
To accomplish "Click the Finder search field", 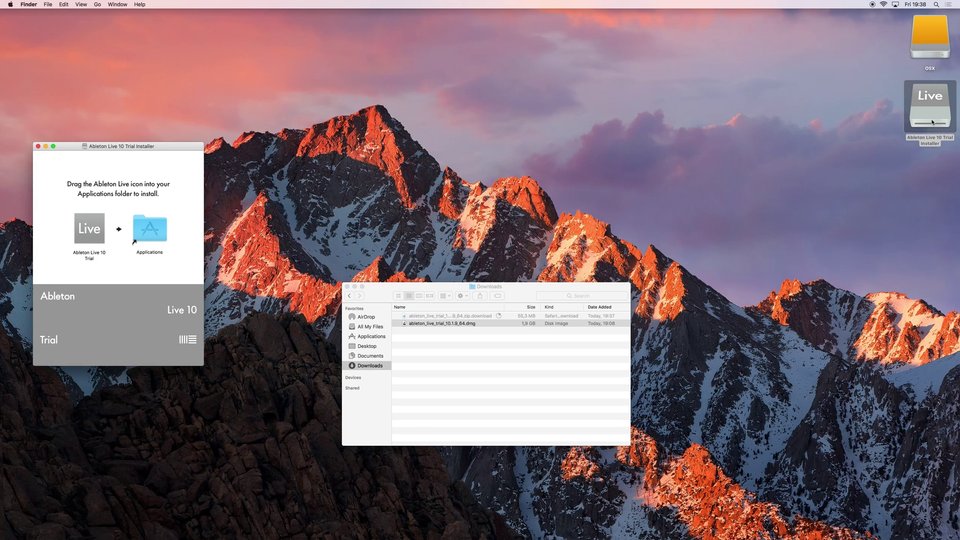I will pos(582,296).
